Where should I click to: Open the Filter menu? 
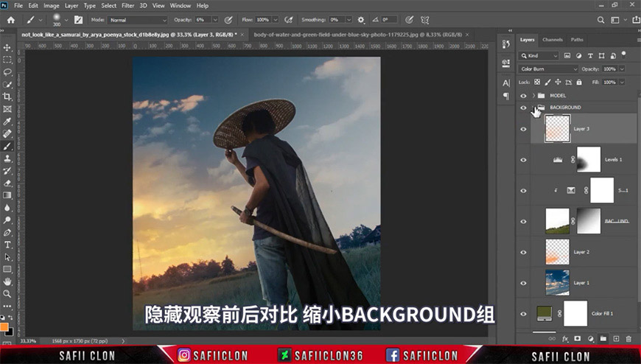click(128, 6)
